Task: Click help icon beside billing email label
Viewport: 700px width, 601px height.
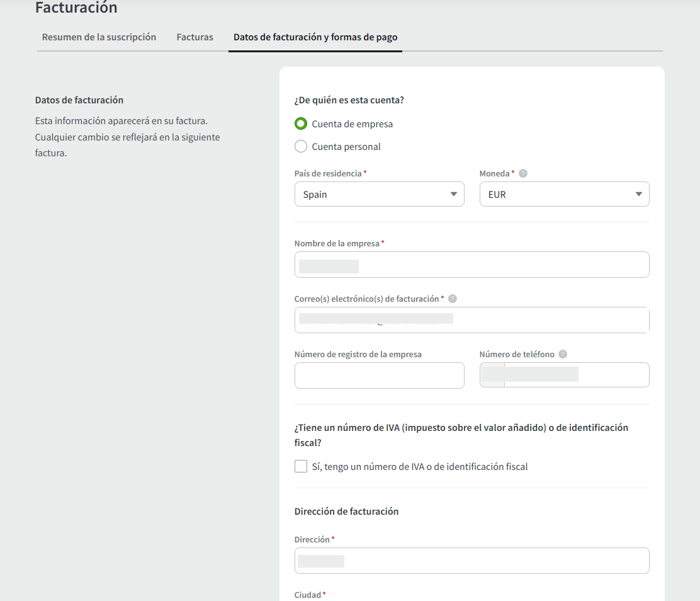Action: (452, 299)
